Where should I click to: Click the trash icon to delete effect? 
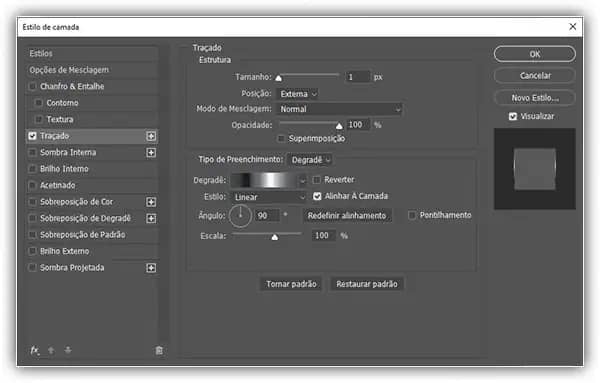[159, 350]
